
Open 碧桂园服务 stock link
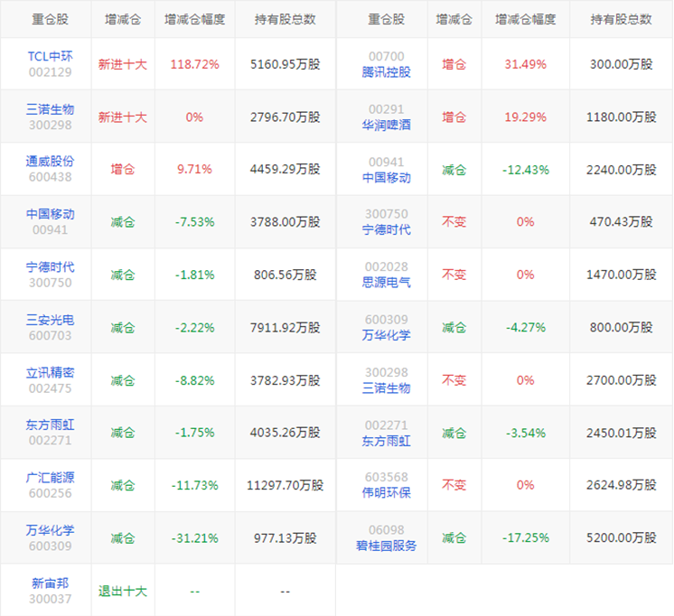tap(387, 546)
